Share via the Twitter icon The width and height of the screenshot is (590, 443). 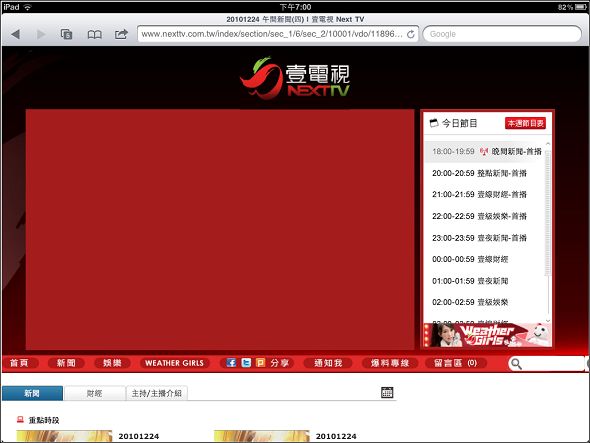point(246,363)
